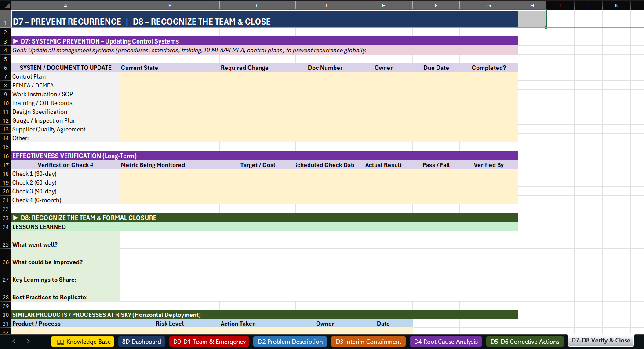Click the Current State cell for Control Plan

click(170, 76)
